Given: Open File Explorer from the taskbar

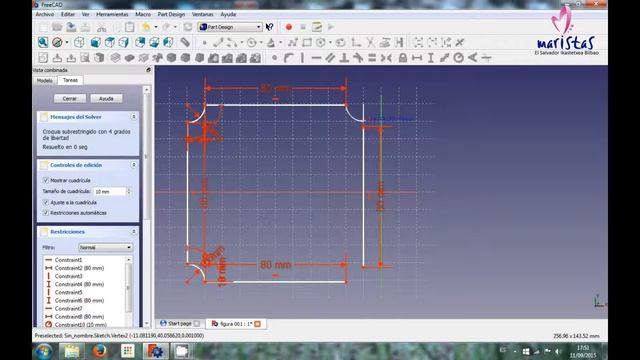Looking at the screenshot, I should pyautogui.click(x=72, y=351).
